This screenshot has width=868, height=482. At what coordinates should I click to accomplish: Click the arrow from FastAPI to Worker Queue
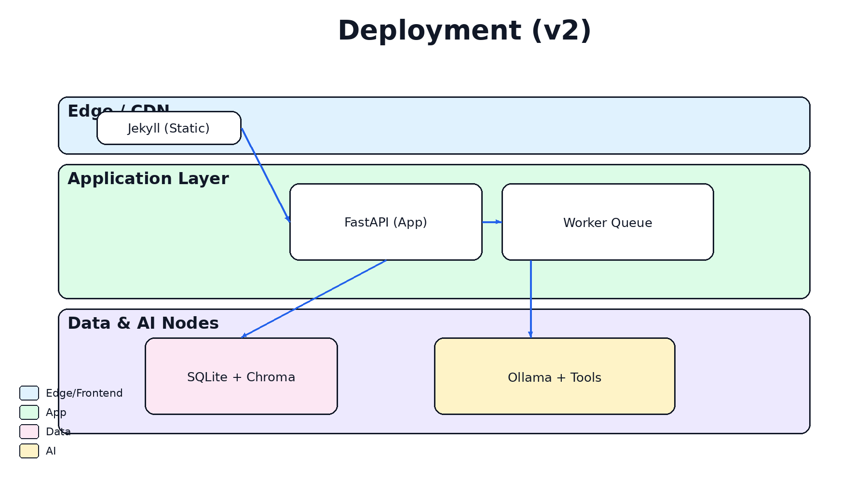491,222
